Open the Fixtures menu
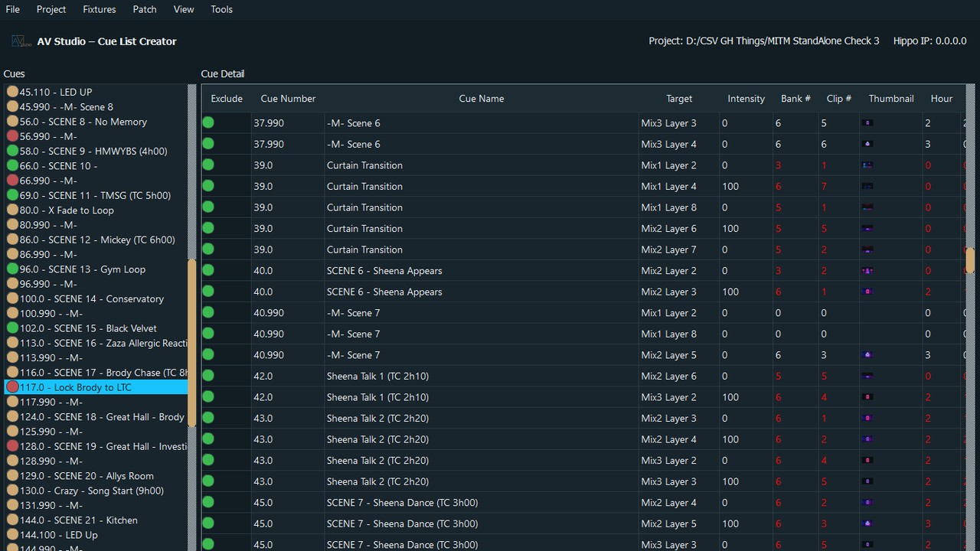This screenshot has width=980, height=551. click(x=100, y=9)
